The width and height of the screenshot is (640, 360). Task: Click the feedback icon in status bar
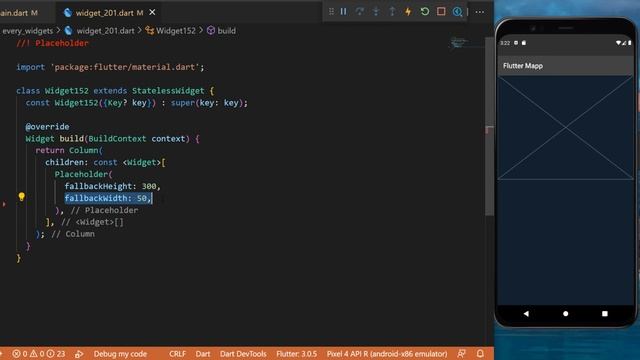pos(461,353)
